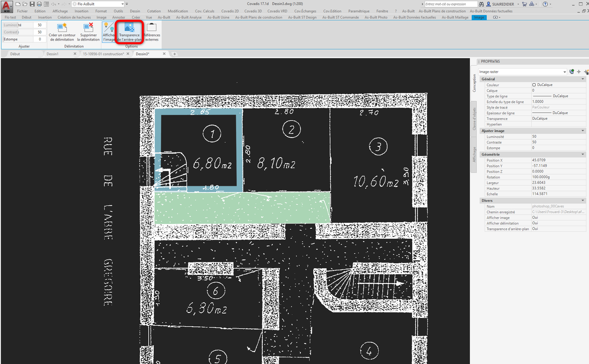Click the Contraste value field in ribbon
The width and height of the screenshot is (589, 364).
pos(39,32)
